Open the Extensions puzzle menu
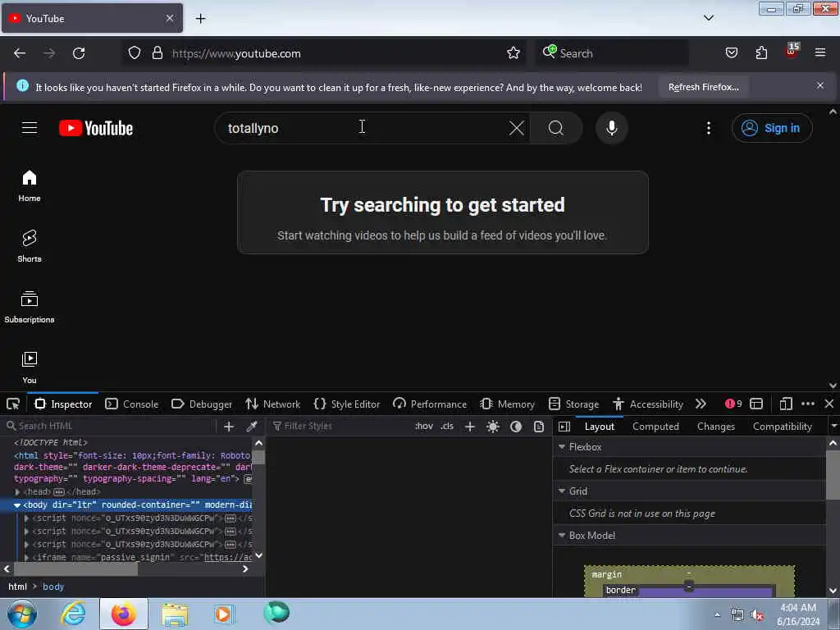Screen dimensions: 840x630 point(761,52)
